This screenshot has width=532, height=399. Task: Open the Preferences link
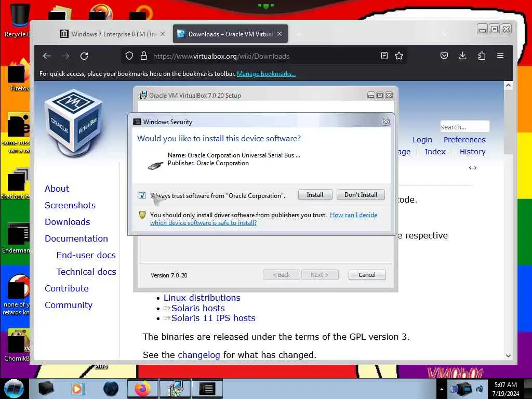(x=464, y=139)
